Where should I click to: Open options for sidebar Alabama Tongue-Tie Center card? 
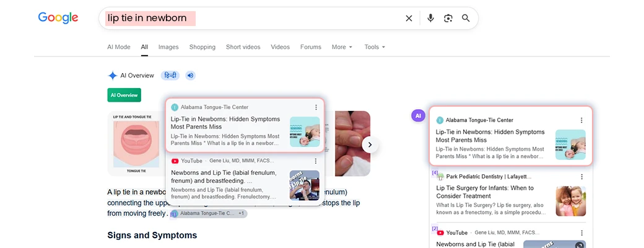[x=581, y=120]
